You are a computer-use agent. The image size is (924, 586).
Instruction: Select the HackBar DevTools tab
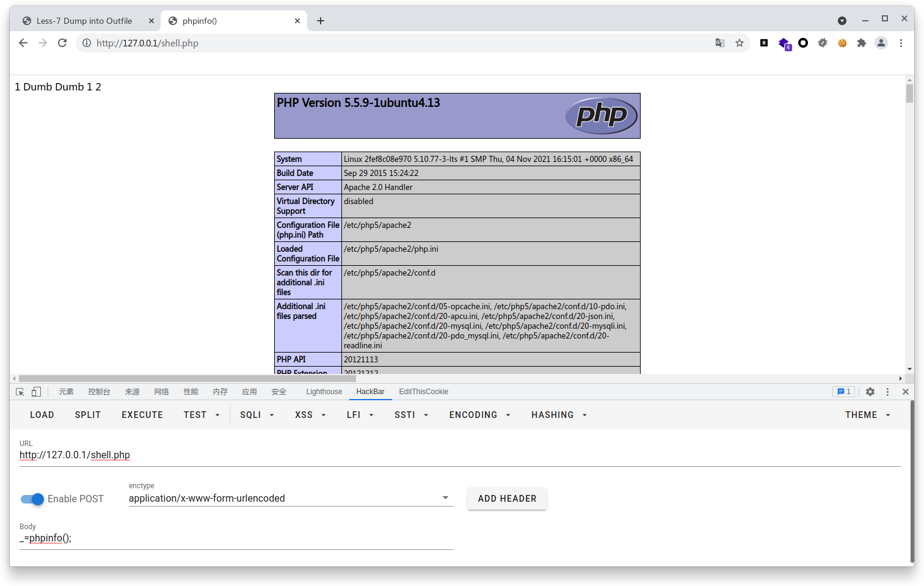pos(371,392)
